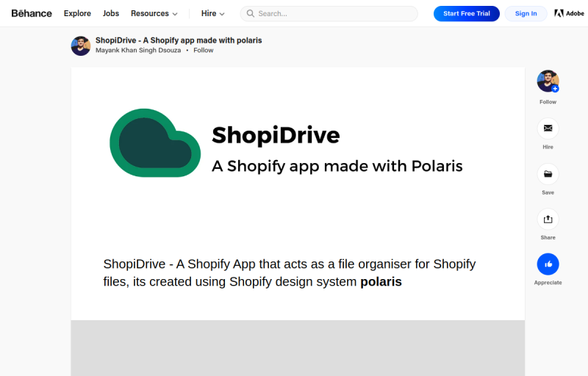Image resolution: width=588 pixels, height=376 pixels.
Task: Click the 'A Shopify app made with Polaris' tagline
Action: pos(337,166)
